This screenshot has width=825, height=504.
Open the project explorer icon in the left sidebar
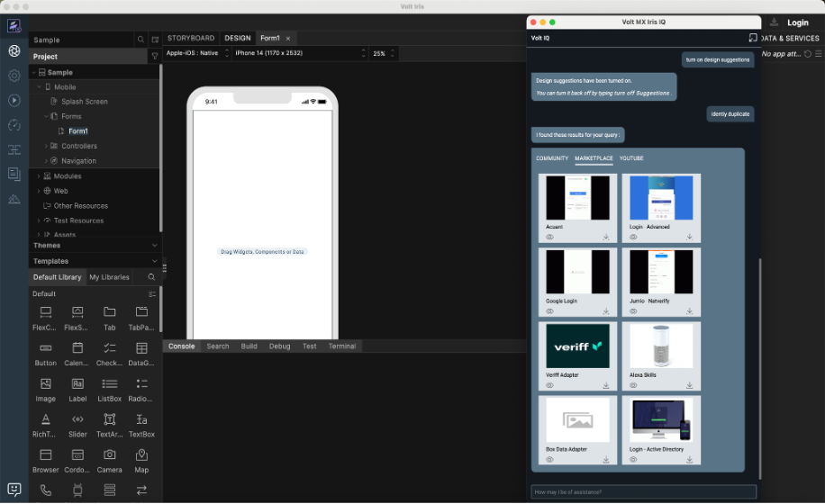[x=14, y=50]
